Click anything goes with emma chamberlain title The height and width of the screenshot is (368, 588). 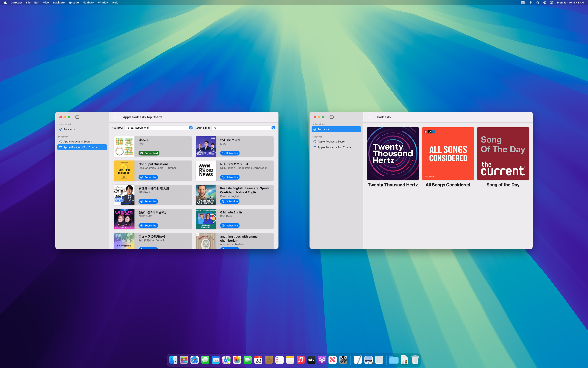click(239, 239)
